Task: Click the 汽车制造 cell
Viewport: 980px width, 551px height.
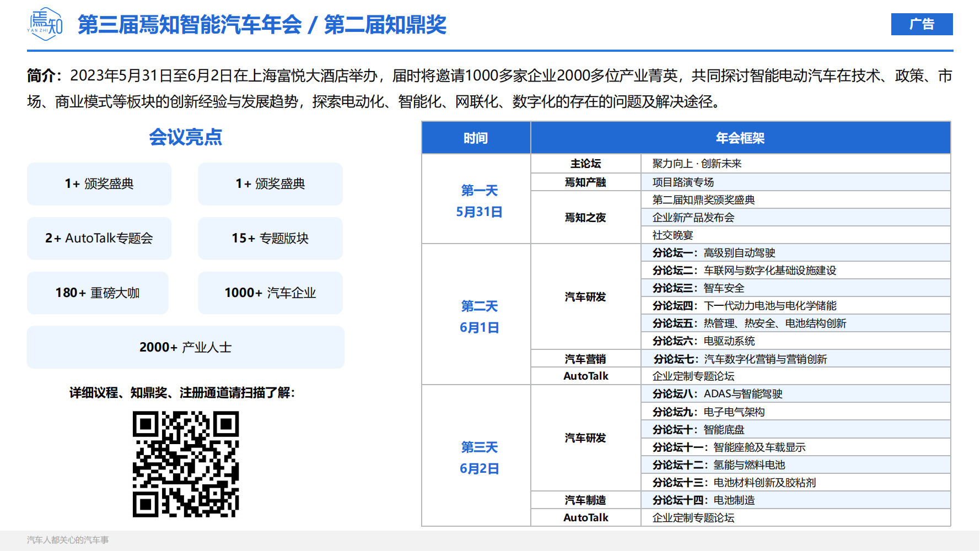Action: click(586, 500)
